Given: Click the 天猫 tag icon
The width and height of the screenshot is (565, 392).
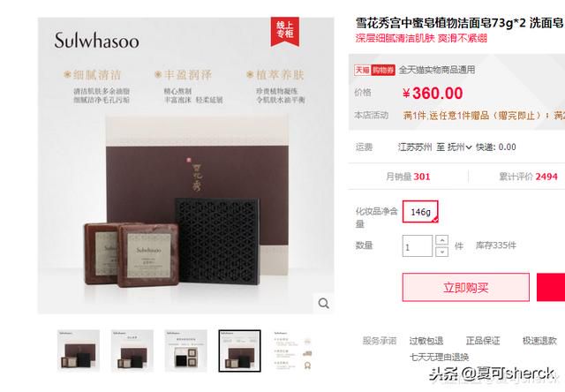Looking at the screenshot, I should tap(362, 70).
